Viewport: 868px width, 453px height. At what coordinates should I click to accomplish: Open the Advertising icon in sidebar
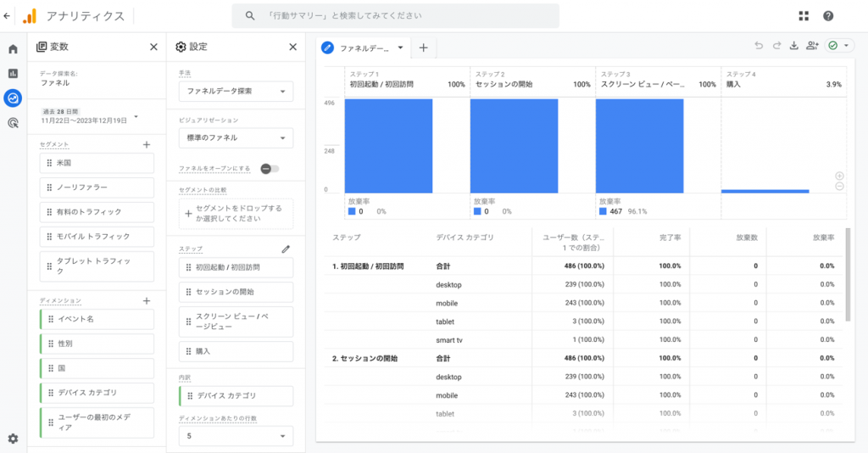pos(13,123)
